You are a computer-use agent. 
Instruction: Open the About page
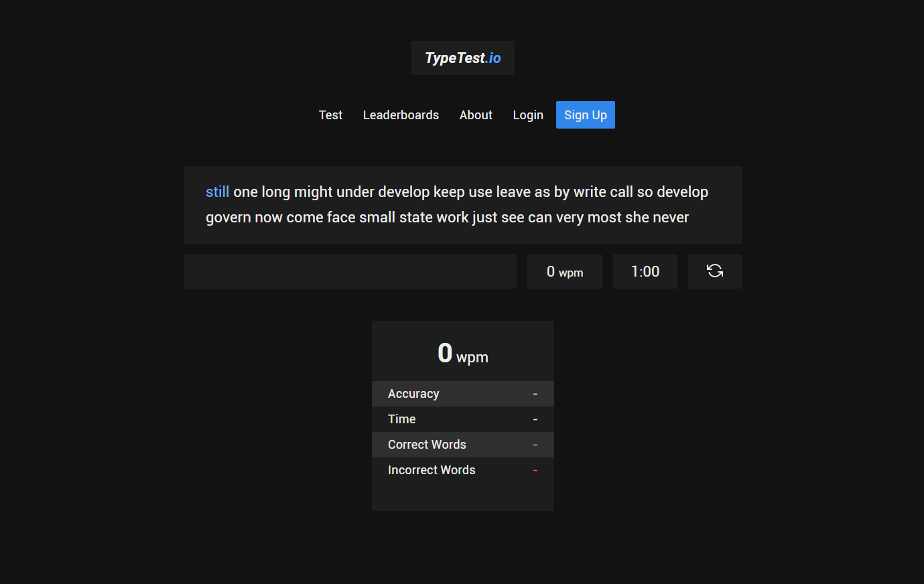tap(476, 115)
